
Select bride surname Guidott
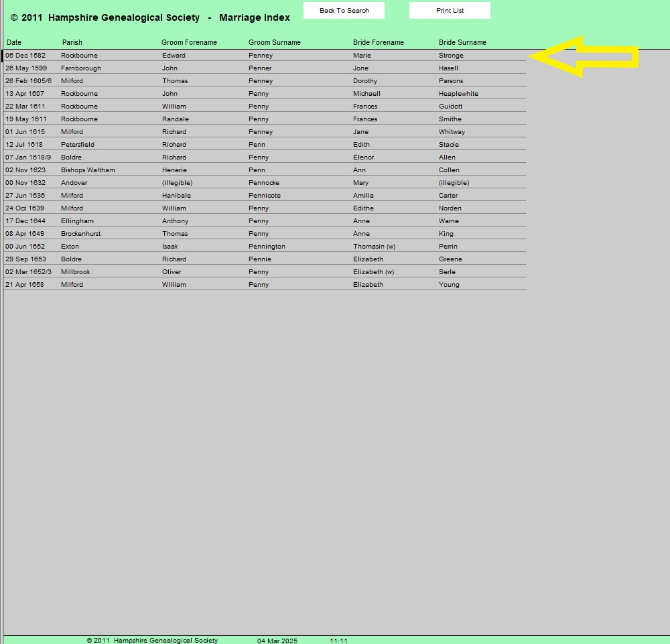pos(451,107)
